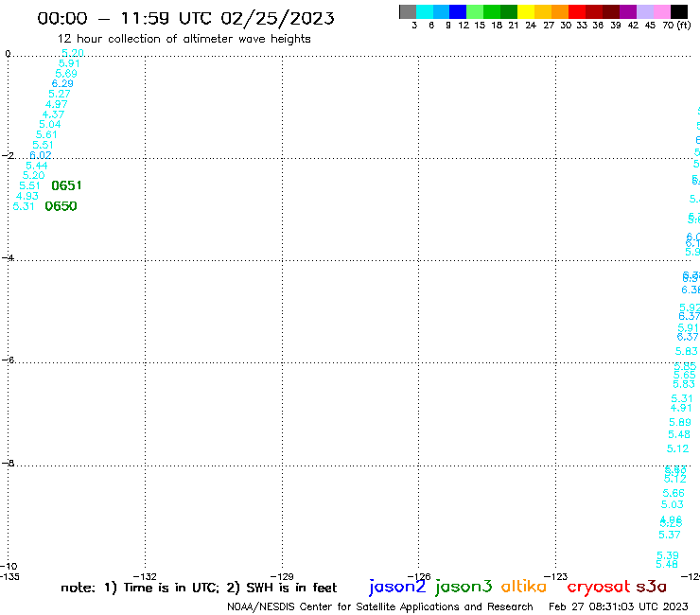Image resolution: width=700 pixels, height=615 pixels.
Task: Select the 5.61 wave height value
Action: 46,134
